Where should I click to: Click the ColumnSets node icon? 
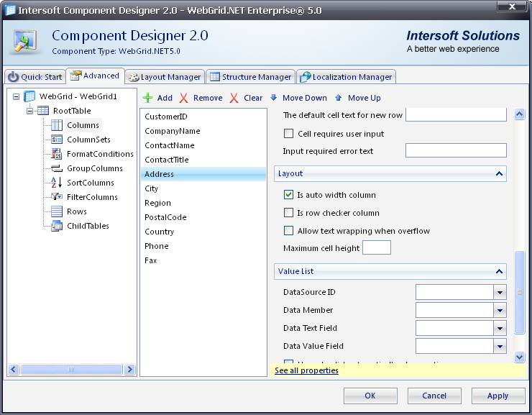click(x=57, y=140)
